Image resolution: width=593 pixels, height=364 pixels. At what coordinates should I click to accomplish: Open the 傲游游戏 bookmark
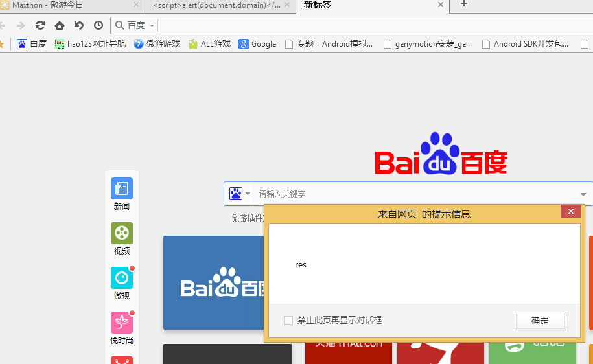(157, 44)
